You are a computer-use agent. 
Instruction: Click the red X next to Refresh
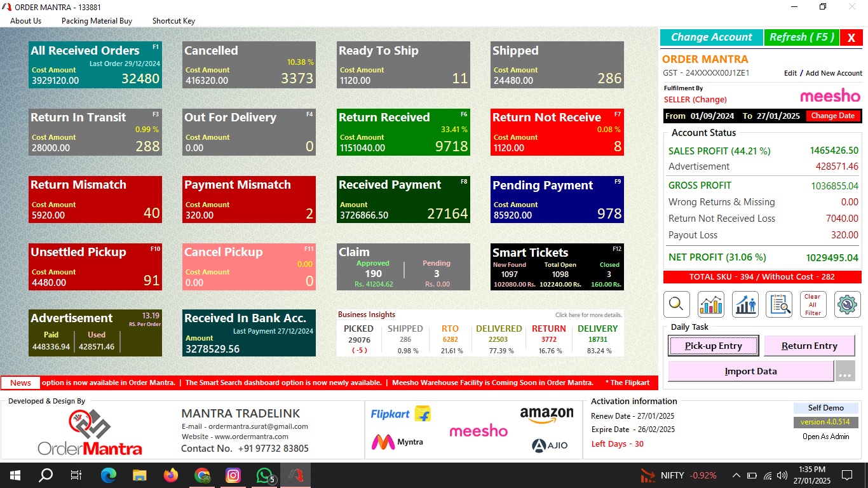tap(851, 38)
